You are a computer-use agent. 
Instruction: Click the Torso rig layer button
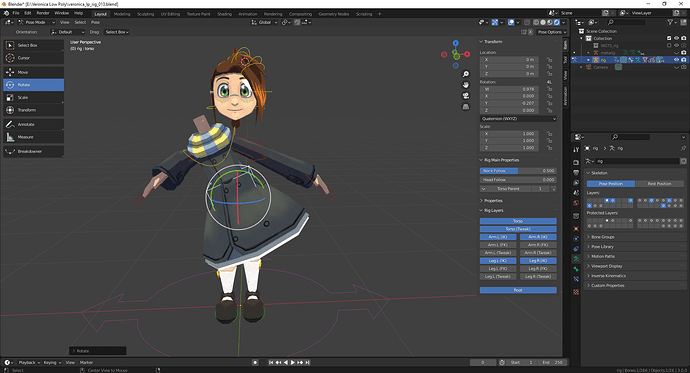click(x=518, y=221)
